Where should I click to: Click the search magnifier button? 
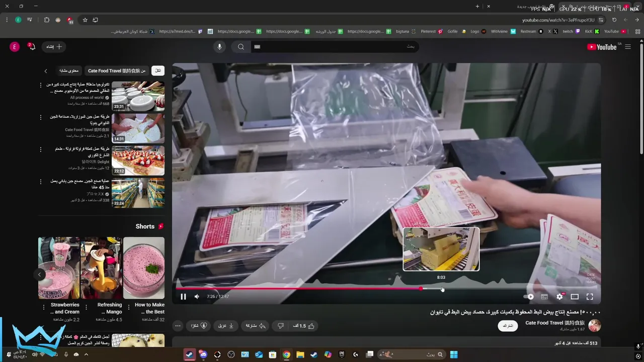click(241, 47)
